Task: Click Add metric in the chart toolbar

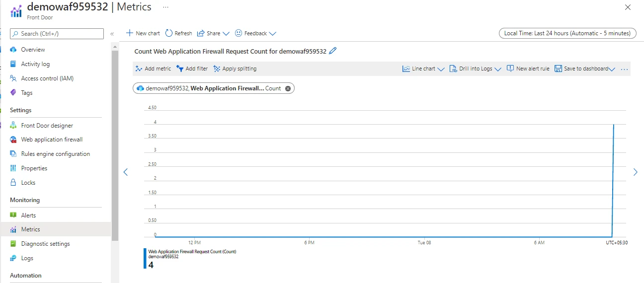Action: (153, 69)
